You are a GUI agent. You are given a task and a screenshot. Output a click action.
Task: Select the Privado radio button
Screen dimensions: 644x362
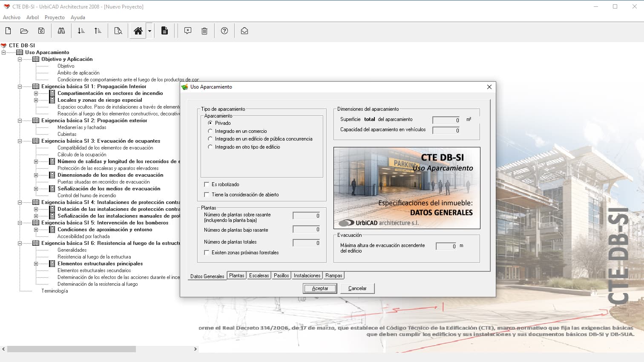(210, 123)
